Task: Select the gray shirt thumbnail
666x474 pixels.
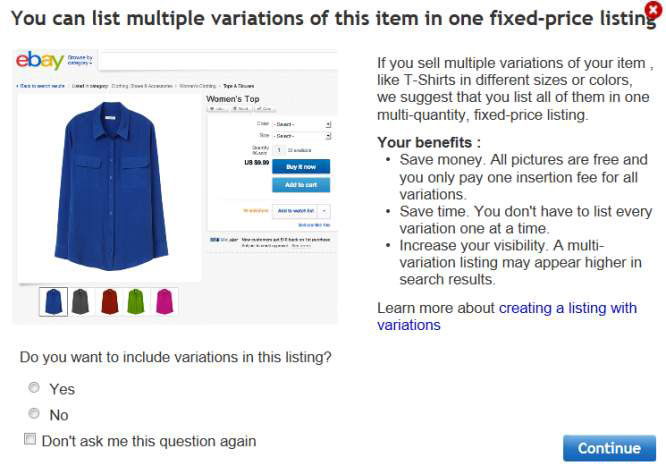Action: coord(81,301)
